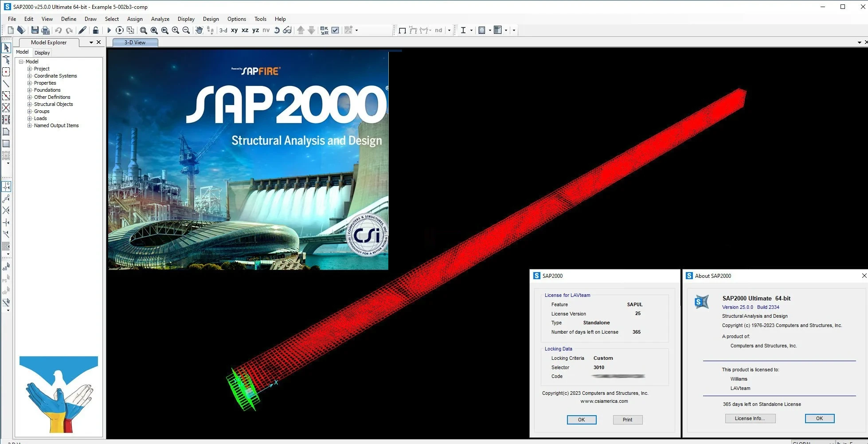Click the 3-d view toolbar button

223,30
